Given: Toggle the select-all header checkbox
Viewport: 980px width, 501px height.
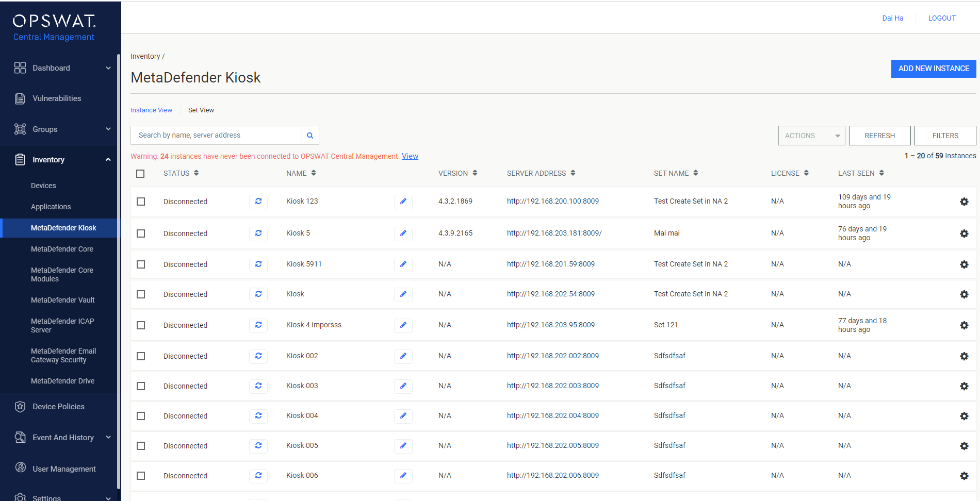Looking at the screenshot, I should [x=140, y=174].
